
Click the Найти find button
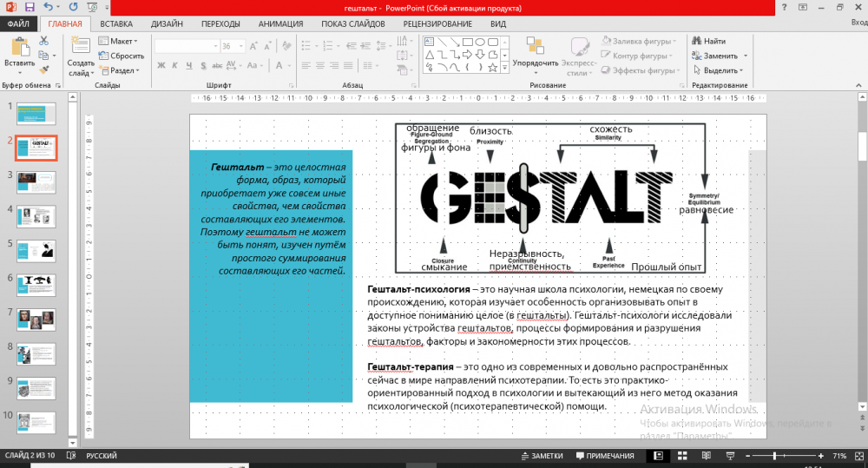(x=708, y=41)
